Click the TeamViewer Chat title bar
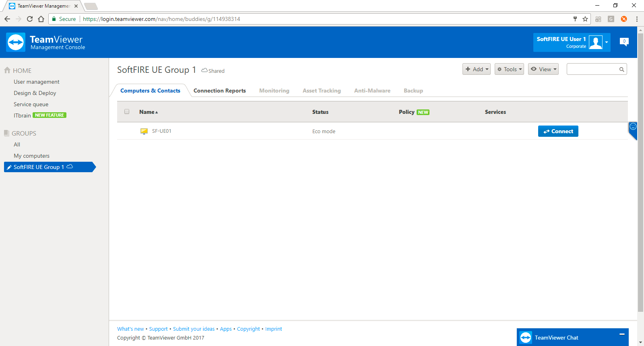Screen dimensions: 644x346 coord(573,337)
